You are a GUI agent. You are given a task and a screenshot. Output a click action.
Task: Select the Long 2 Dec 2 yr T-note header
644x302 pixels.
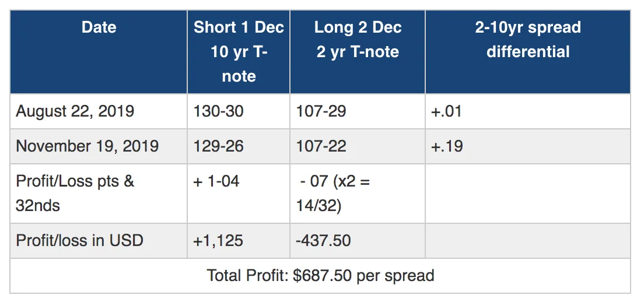tap(358, 40)
